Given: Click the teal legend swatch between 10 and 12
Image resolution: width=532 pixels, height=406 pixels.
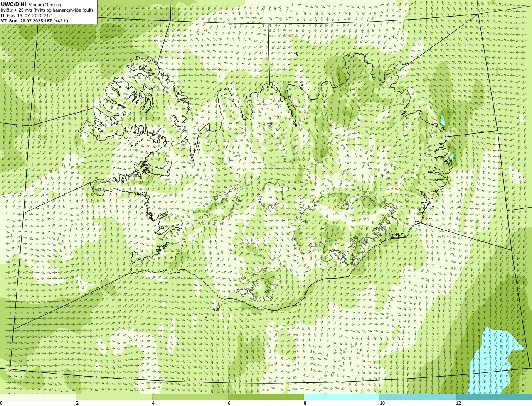Looking at the screenshot, I should click(x=418, y=397).
